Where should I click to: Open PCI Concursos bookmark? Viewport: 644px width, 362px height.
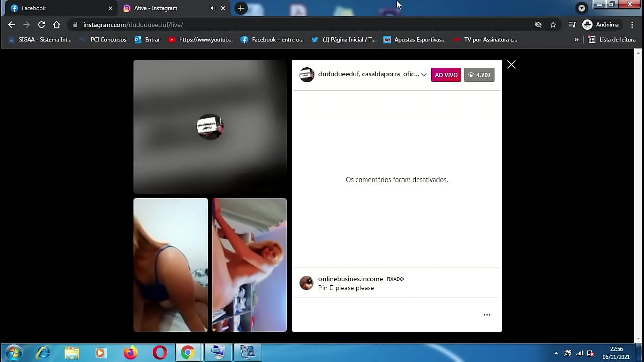(103, 40)
